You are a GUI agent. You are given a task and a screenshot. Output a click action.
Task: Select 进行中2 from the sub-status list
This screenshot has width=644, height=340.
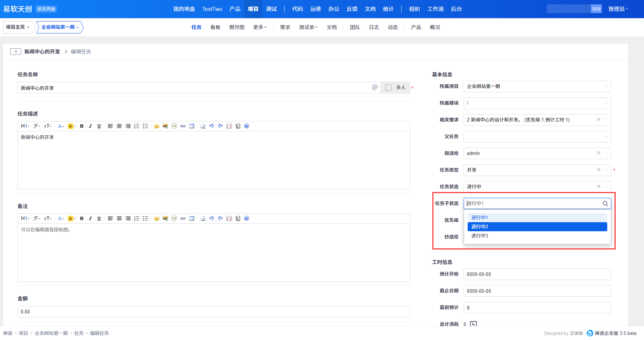click(x=537, y=227)
